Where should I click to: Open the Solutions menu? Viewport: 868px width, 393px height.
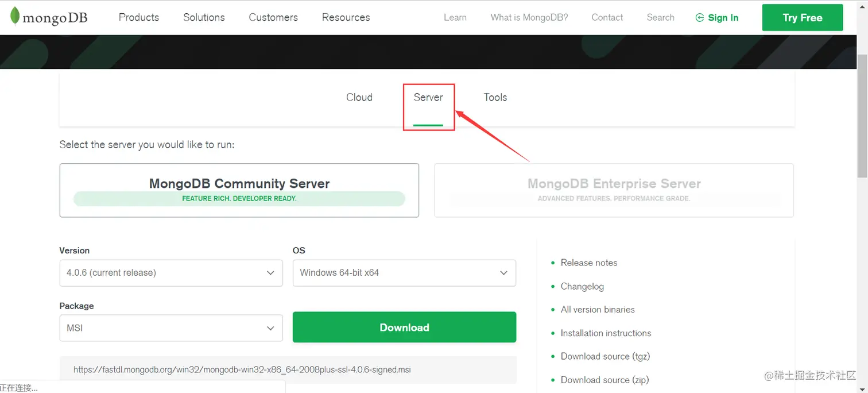(204, 17)
